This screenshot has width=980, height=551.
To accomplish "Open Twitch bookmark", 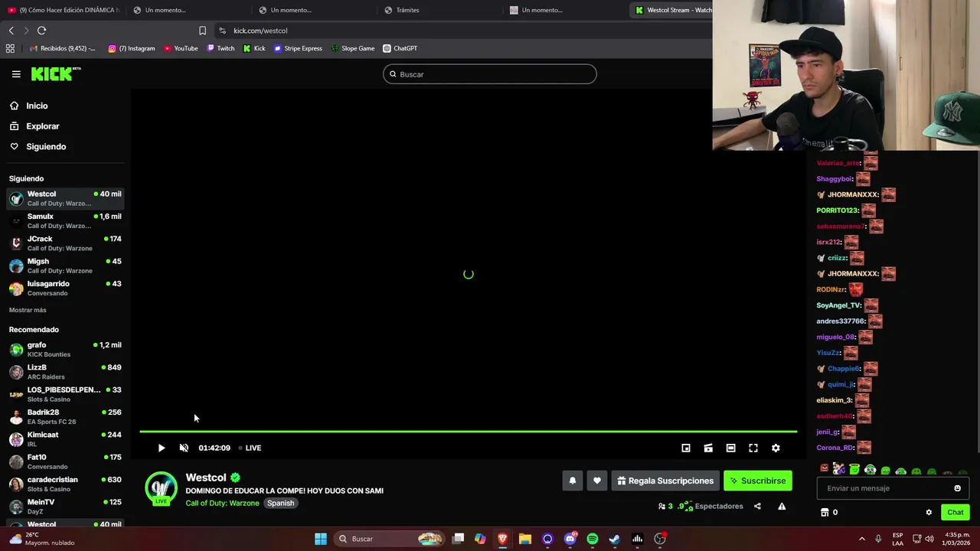I will coord(220,48).
